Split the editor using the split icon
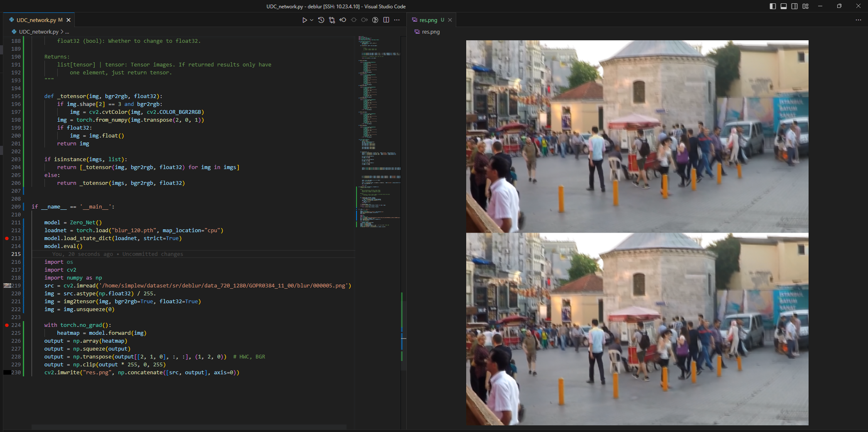 tap(386, 20)
